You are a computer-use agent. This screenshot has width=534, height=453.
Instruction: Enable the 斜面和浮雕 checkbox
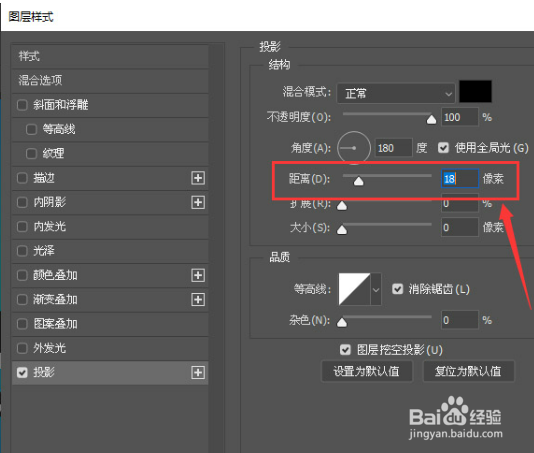tap(22, 105)
